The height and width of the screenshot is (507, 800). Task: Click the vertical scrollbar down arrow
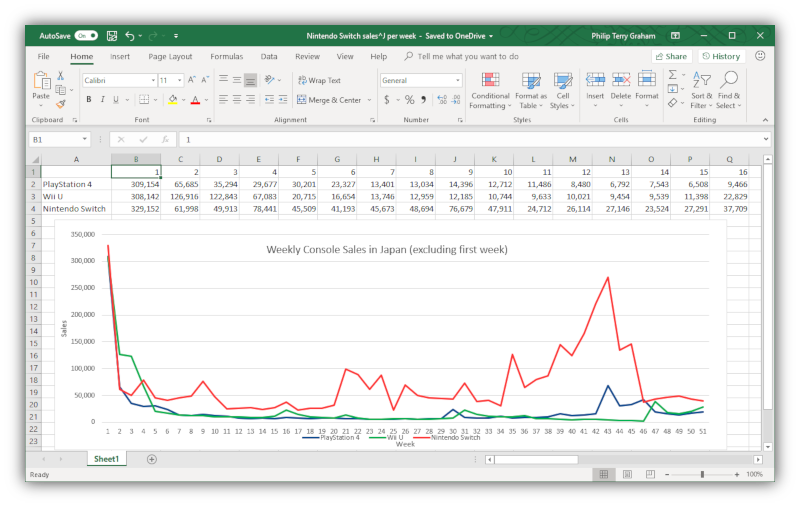click(767, 446)
